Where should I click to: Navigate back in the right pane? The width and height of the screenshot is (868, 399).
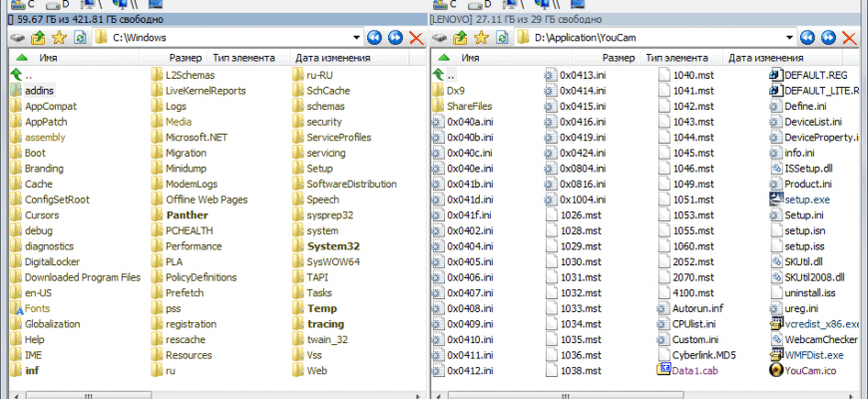[808, 38]
